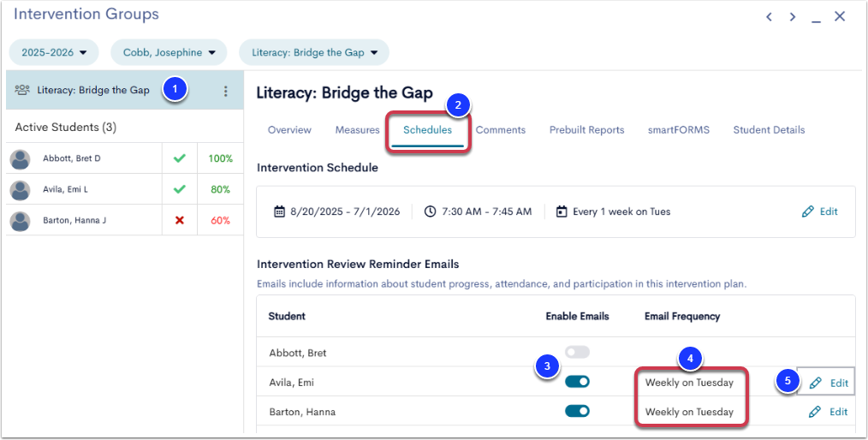Image resolution: width=868 pixels, height=440 pixels.
Task: Click the Enable Emails column header
Action: coord(577,317)
